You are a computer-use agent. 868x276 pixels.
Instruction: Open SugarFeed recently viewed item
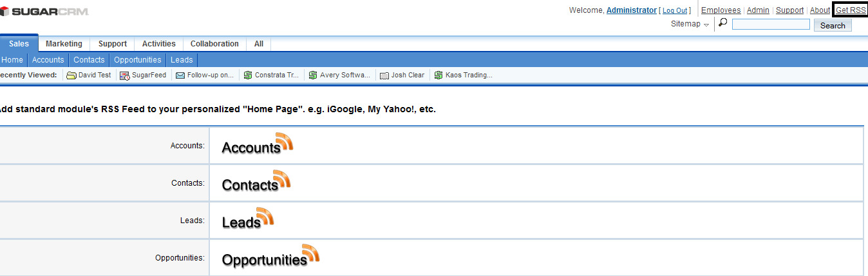click(143, 75)
